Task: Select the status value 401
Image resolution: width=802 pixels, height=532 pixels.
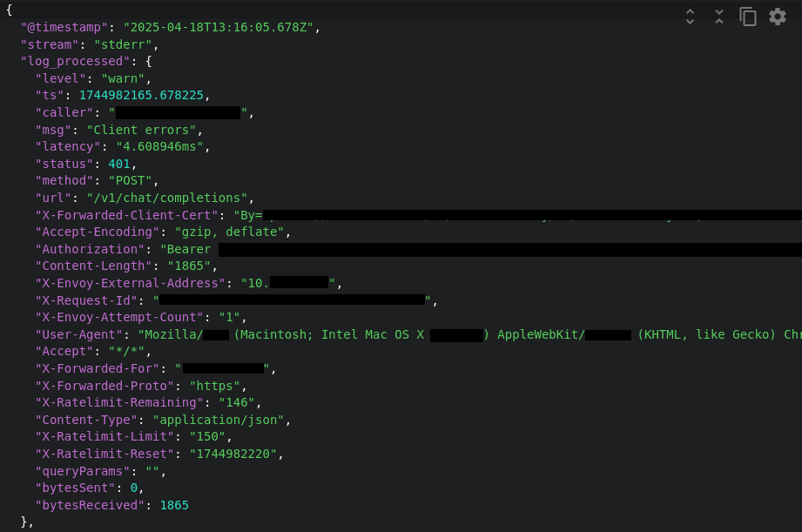Action: point(119,165)
